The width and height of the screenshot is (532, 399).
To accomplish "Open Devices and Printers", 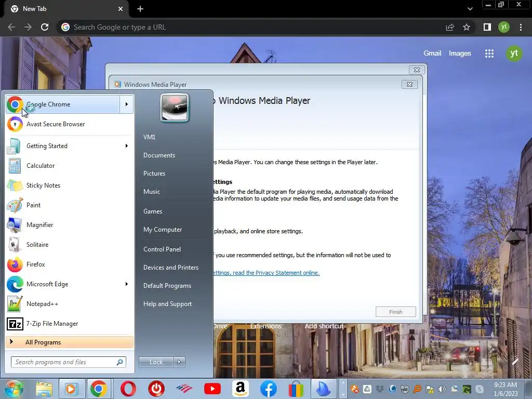I will point(170,268).
